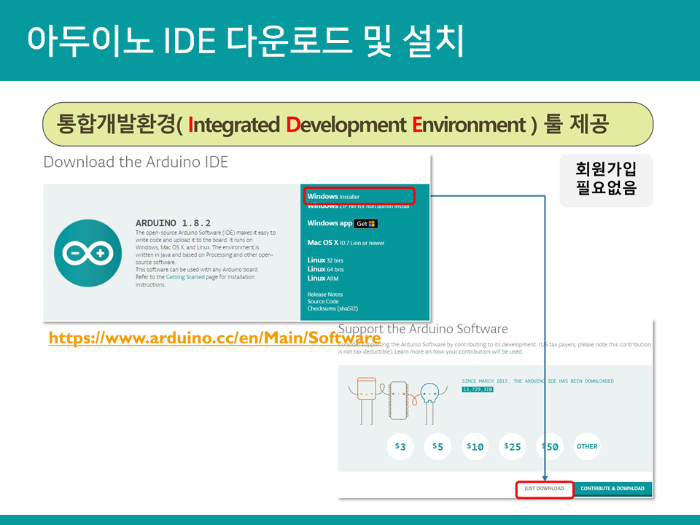Click the download counter number badge

pyautogui.click(x=477, y=389)
